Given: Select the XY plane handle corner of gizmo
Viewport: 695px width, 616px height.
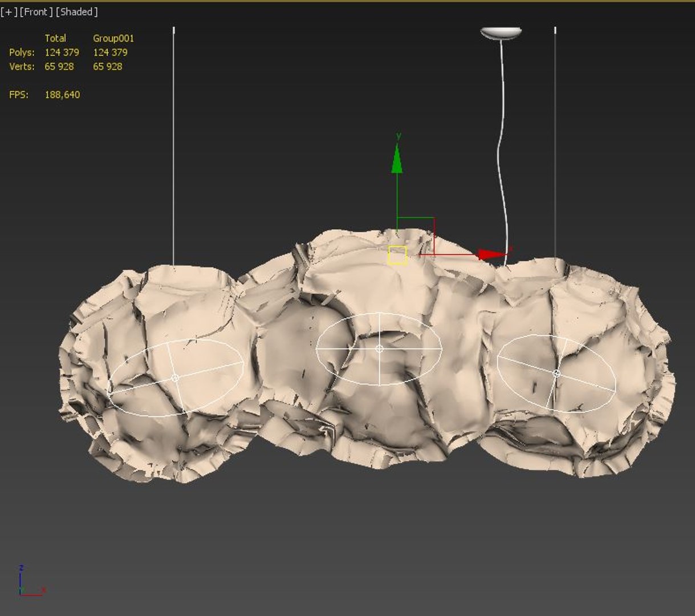Looking at the screenshot, I should [434, 218].
